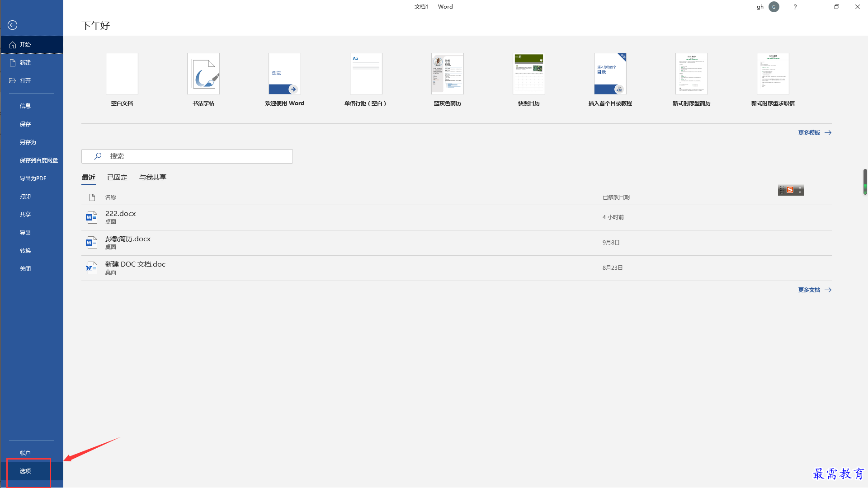Select 转换 in the sidebar
The height and width of the screenshot is (488, 868).
coord(32,251)
